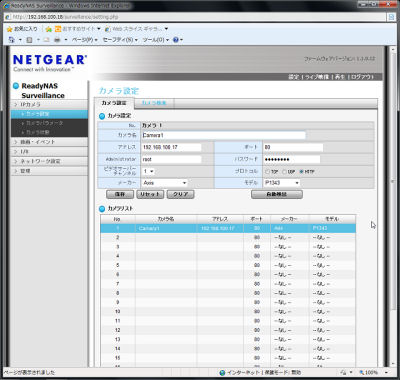The height and width of the screenshot is (380, 400).
Task: Click the blue circle beside ReadyNAS Surveillance
Action: [16, 86]
